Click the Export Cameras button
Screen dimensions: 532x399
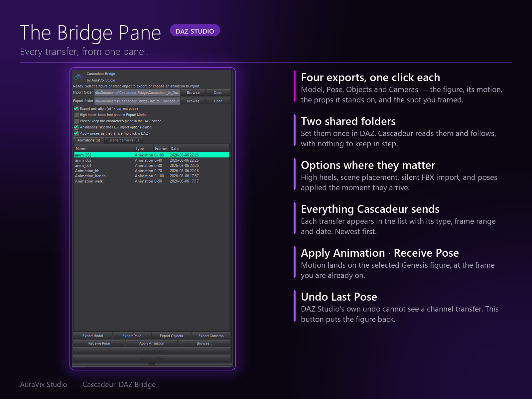[x=211, y=336]
